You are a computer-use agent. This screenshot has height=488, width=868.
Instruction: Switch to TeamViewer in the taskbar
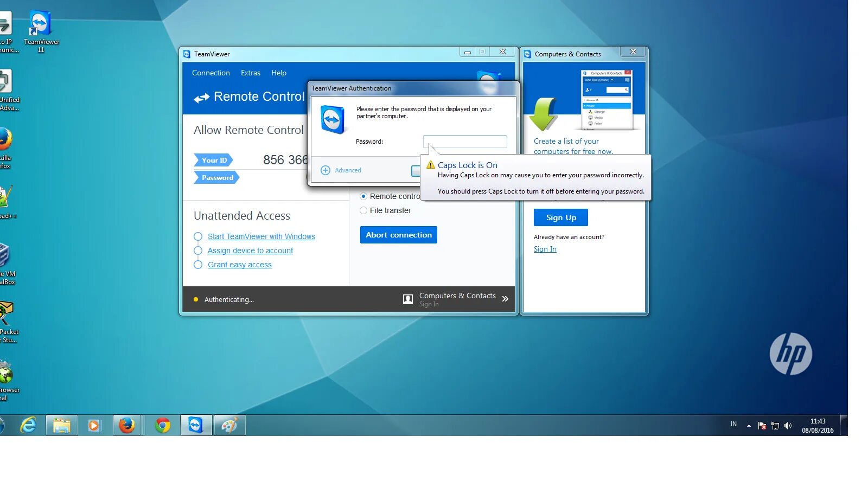point(196,425)
